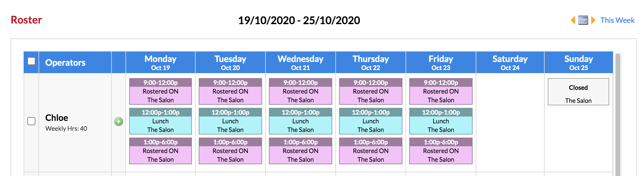Open the calendar date picker icon
644x176 pixels.
point(583,20)
